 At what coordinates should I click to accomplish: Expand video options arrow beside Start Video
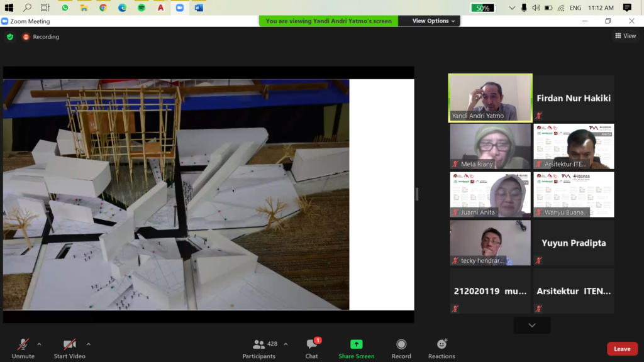tap(88, 344)
